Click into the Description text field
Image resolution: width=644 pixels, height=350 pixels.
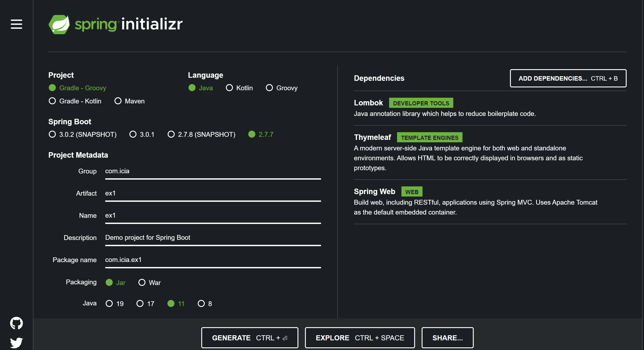click(x=213, y=238)
